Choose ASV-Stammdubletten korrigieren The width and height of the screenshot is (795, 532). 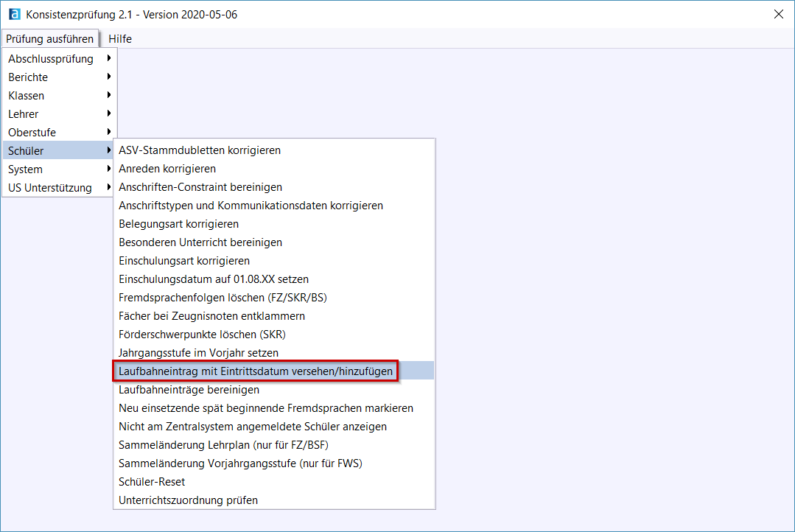274,150
